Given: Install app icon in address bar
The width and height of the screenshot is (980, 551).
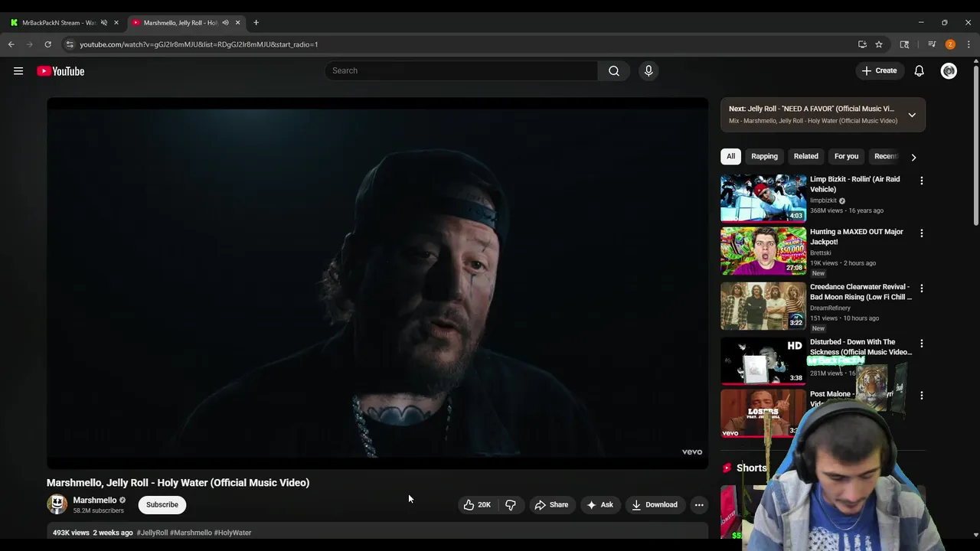Looking at the screenshot, I should pyautogui.click(x=862, y=44).
